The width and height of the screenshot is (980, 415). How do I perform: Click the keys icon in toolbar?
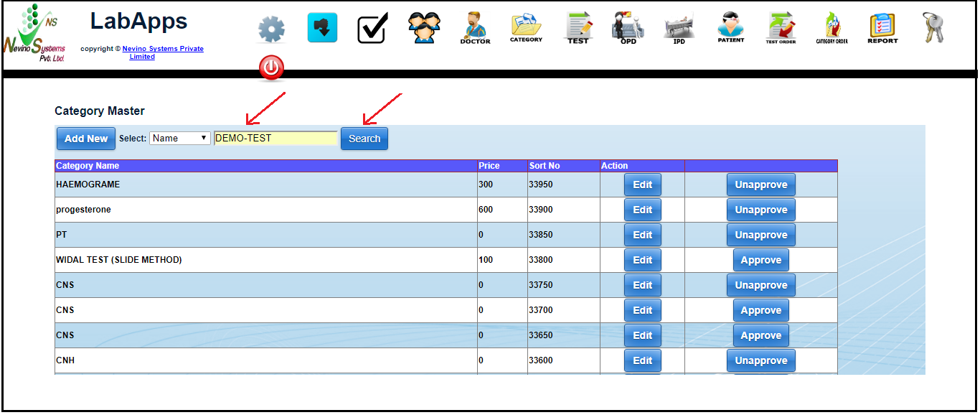coord(933,28)
